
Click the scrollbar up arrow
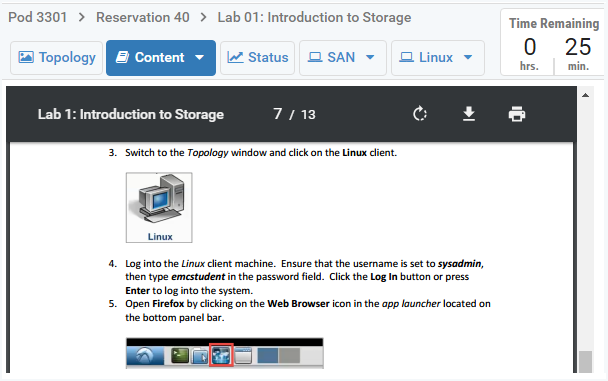coord(586,95)
